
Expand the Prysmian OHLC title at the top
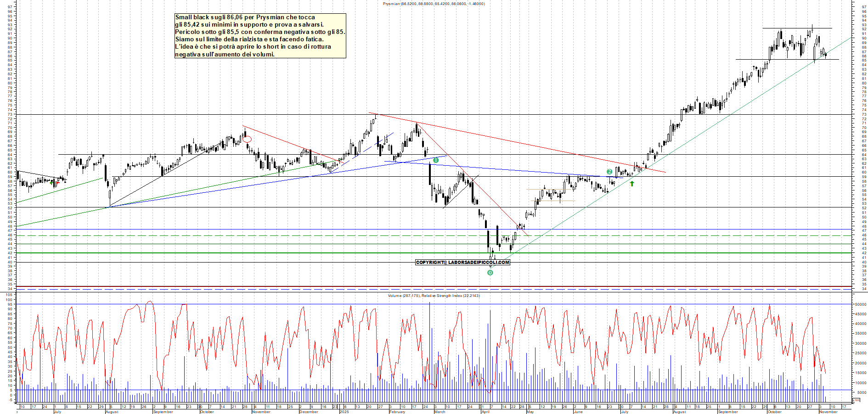point(433,4)
